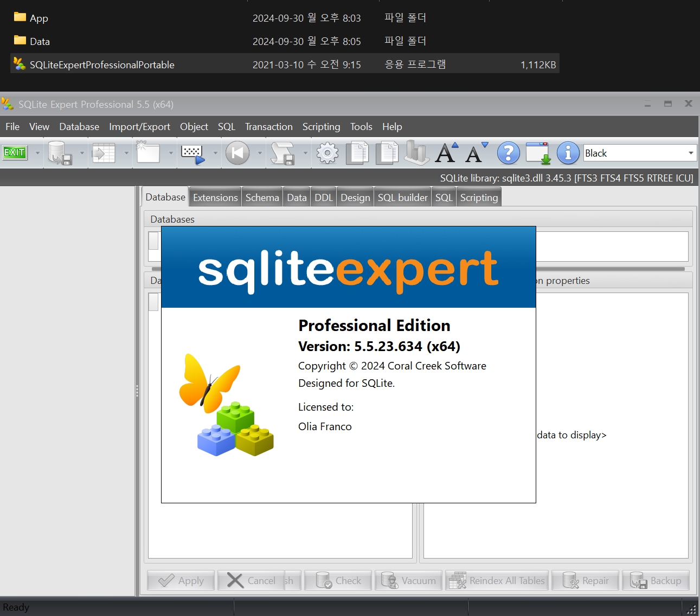The width and height of the screenshot is (700, 616).
Task: Switch to the Schema tab
Action: (262, 198)
